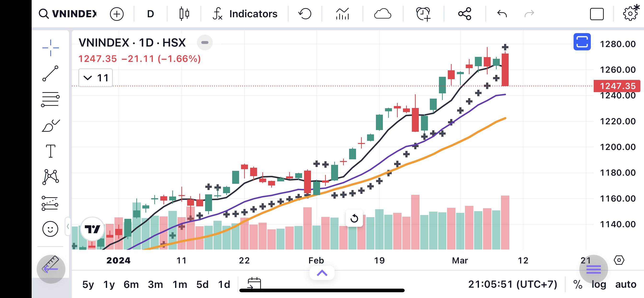Select the XABCD pattern tool
The image size is (644, 298).
tap(51, 177)
